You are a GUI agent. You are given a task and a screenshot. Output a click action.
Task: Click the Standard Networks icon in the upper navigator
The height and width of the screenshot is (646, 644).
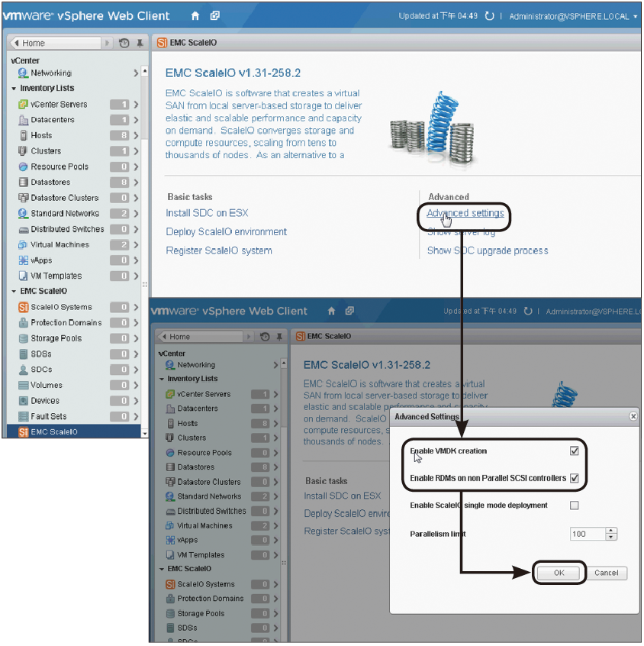pyautogui.click(x=23, y=214)
